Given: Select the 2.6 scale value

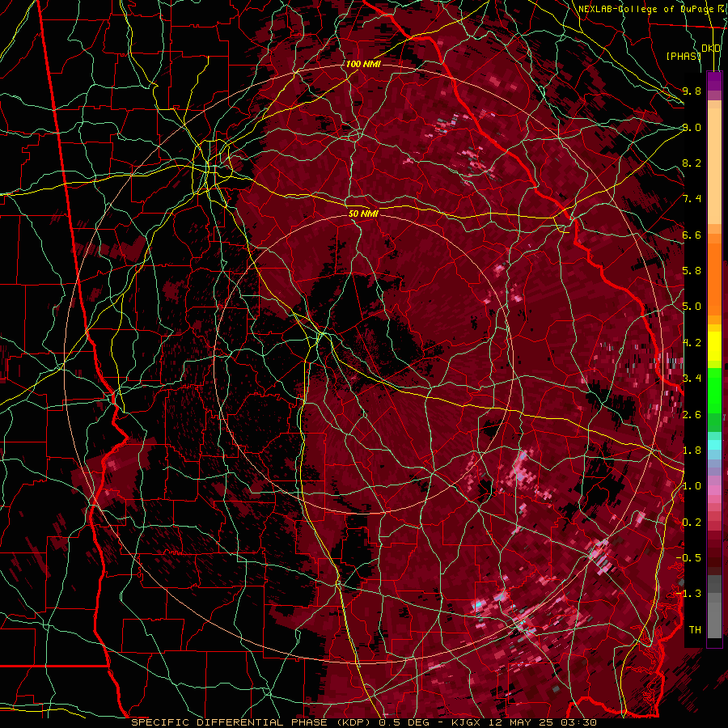Looking at the screenshot, I should pyautogui.click(x=692, y=415).
